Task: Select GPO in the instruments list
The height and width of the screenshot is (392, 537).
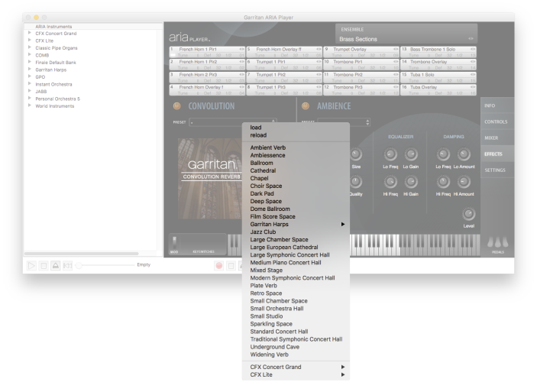Action: (40, 77)
